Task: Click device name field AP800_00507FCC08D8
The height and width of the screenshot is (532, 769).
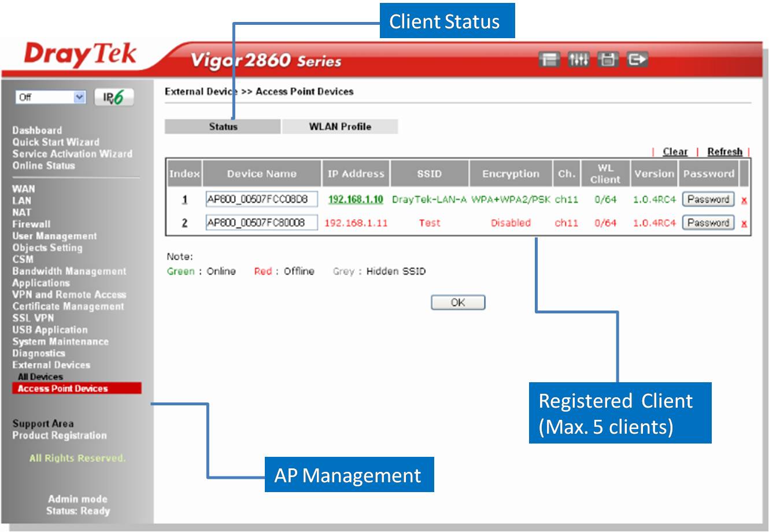Action: (x=261, y=199)
